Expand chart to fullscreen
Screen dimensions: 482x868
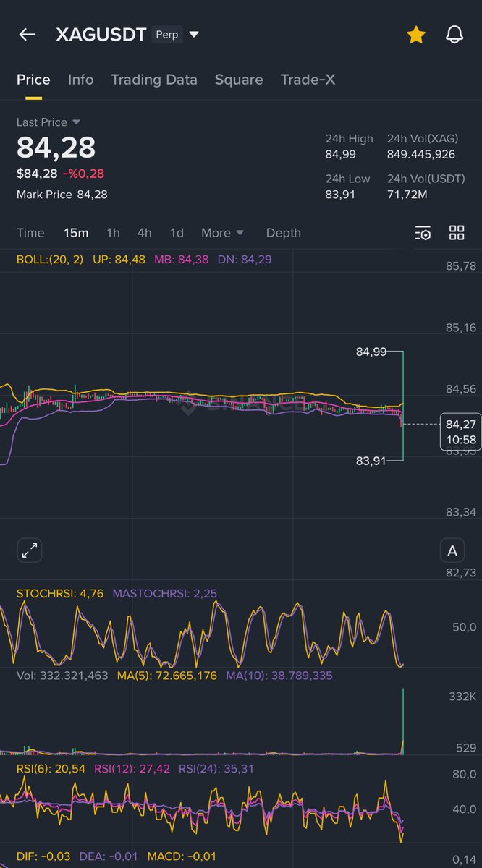30,550
